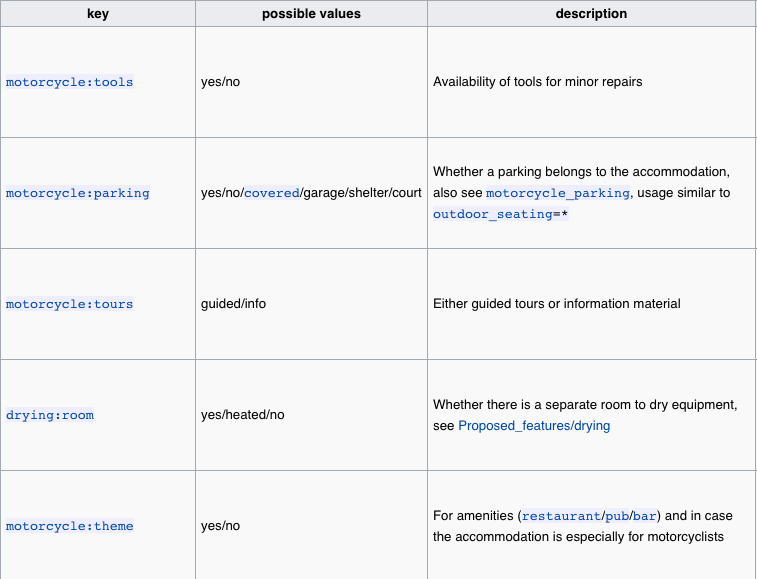The image size is (757, 579).
Task: Click 'Either guided tours or information material' text
Action: pyautogui.click(x=556, y=304)
